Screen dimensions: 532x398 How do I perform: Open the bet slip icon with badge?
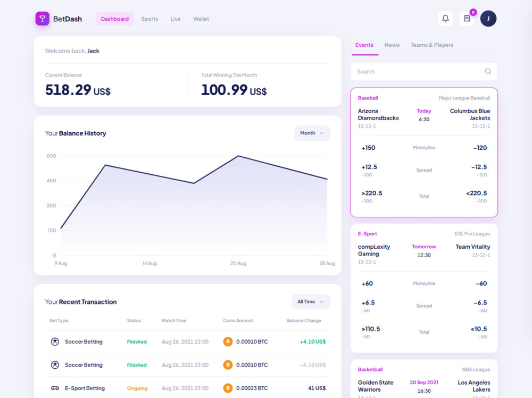click(x=467, y=19)
